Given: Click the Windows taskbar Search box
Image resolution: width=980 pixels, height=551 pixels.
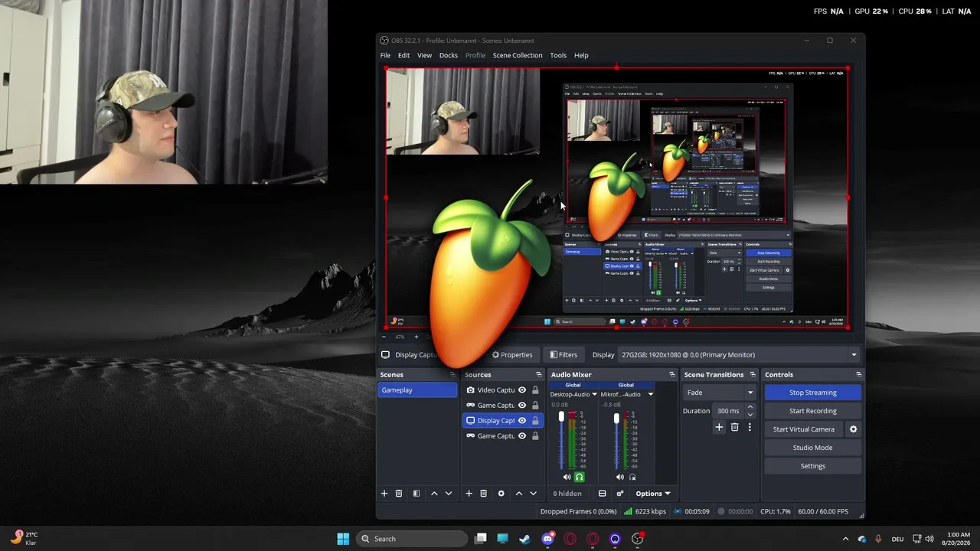Looking at the screenshot, I should click(x=413, y=539).
